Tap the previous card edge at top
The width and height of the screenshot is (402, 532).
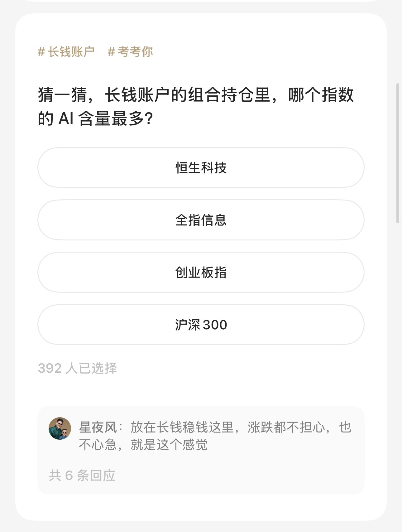[x=201, y=1]
